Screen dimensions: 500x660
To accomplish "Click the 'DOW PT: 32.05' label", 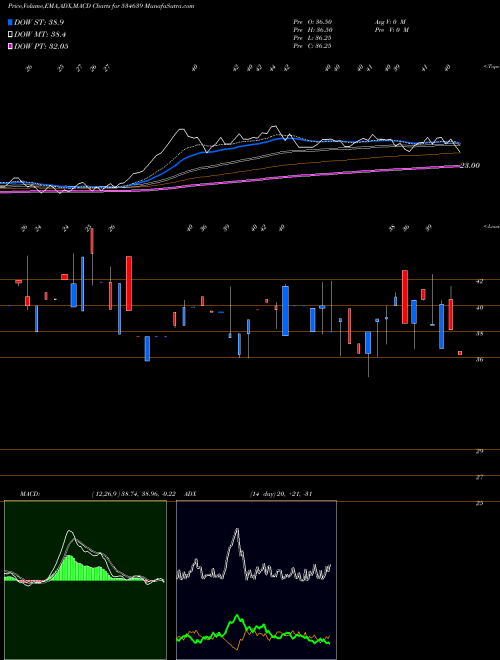I will point(41,46).
